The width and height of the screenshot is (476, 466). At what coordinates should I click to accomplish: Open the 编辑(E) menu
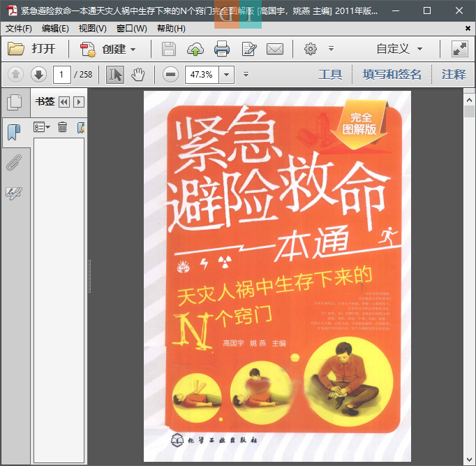click(55, 29)
